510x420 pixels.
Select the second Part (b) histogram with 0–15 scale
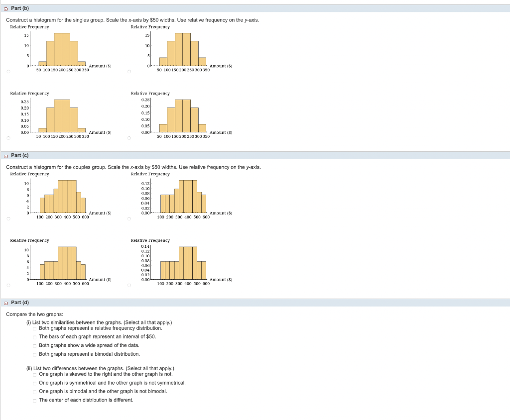128,72
